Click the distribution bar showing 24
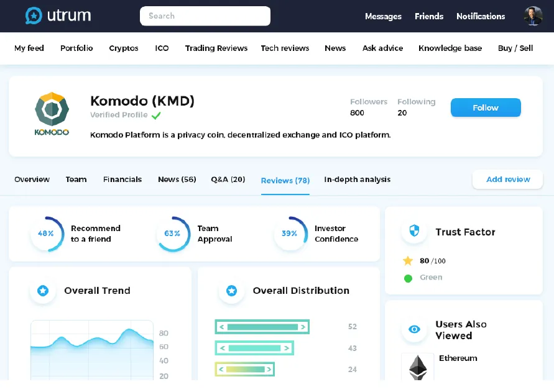The height and width of the screenshot is (392, 554). 245,370
